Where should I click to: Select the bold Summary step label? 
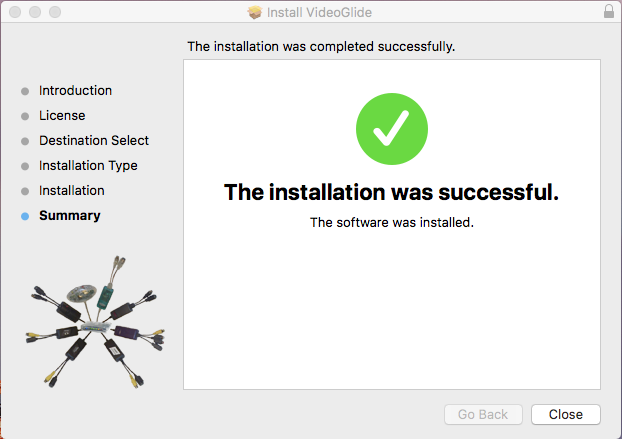click(69, 216)
